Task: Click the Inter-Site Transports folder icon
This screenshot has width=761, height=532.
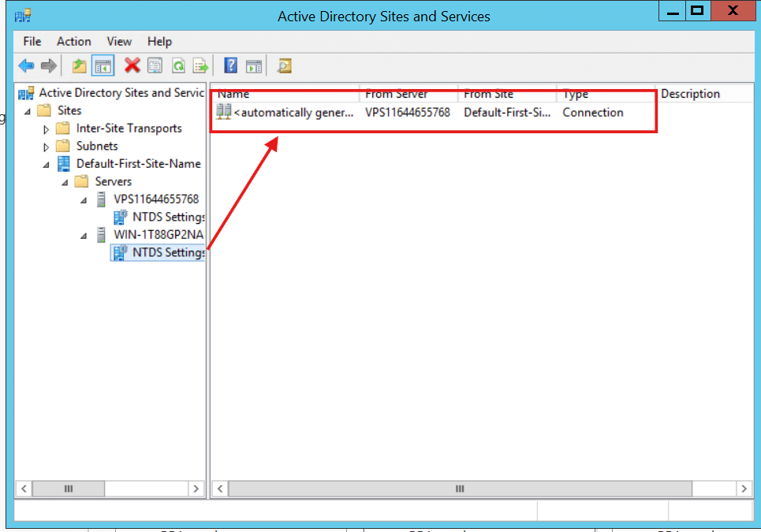Action: point(63,128)
